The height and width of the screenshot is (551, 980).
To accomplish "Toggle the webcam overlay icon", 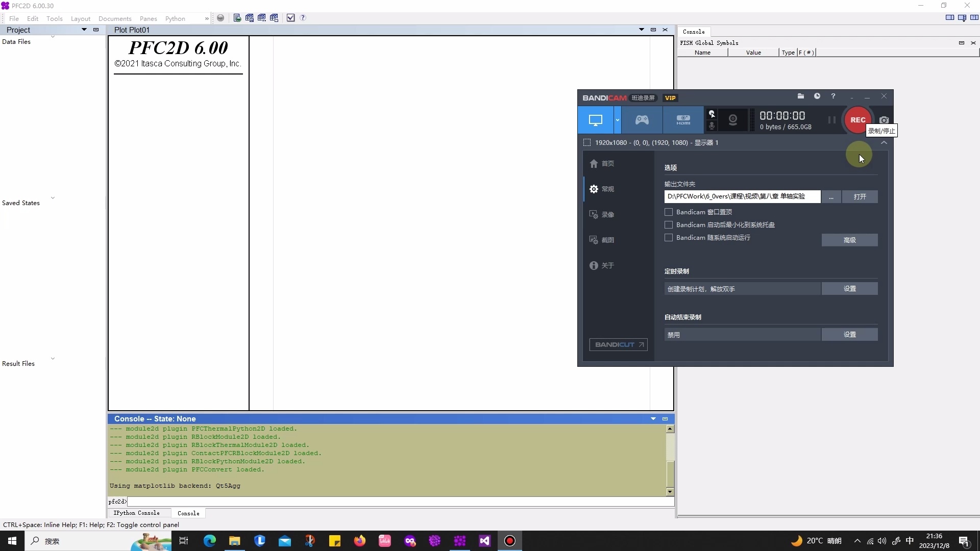I will [x=732, y=120].
